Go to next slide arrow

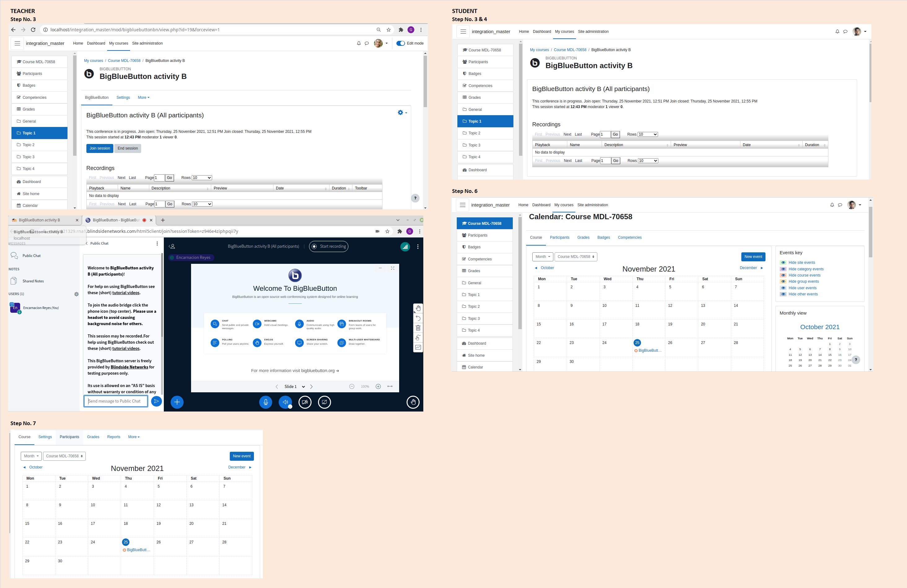click(311, 386)
